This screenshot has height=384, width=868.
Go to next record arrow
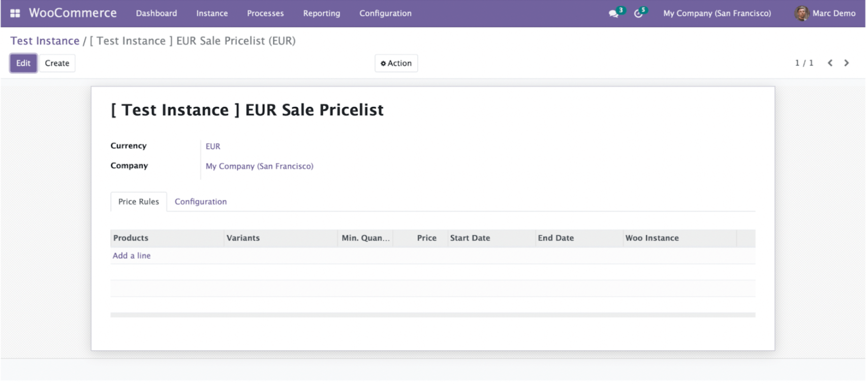[x=847, y=63]
